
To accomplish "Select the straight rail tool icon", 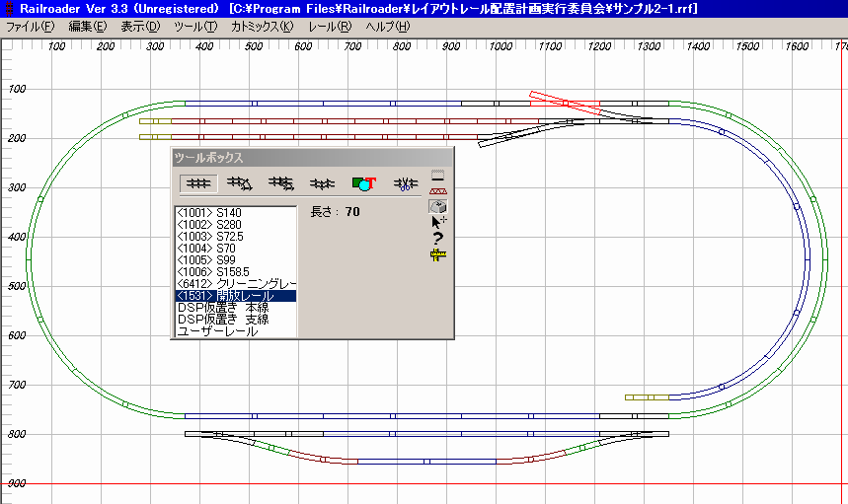I will click(198, 183).
